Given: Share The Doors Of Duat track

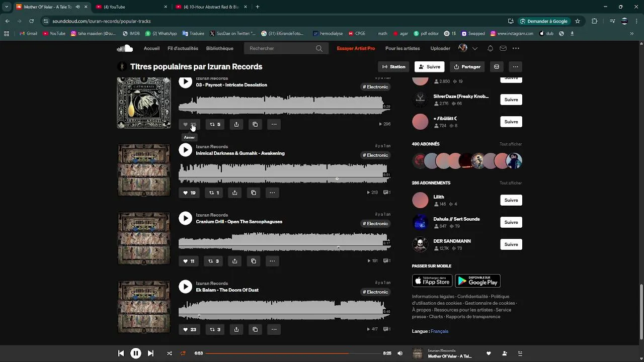Looking at the screenshot, I should [236, 329].
